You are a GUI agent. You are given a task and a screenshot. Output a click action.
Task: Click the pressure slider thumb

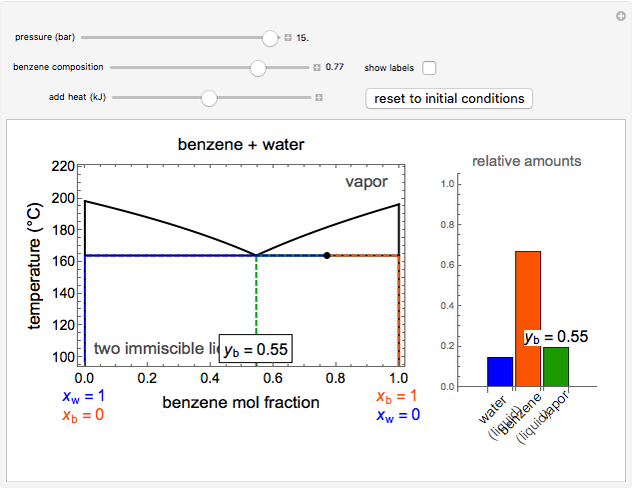(269, 38)
